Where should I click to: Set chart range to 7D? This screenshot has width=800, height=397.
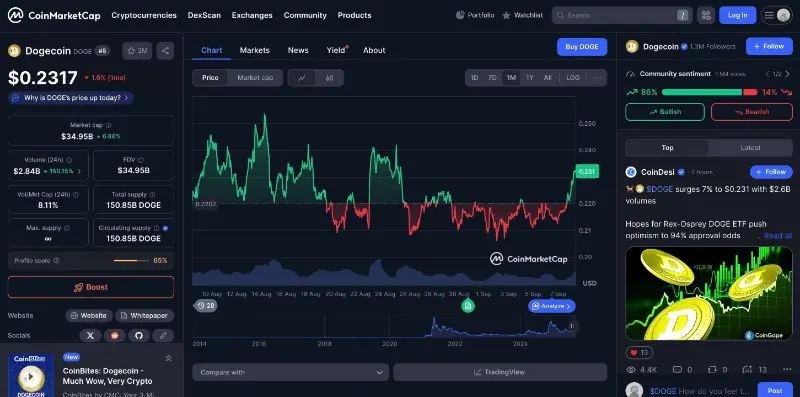point(492,78)
